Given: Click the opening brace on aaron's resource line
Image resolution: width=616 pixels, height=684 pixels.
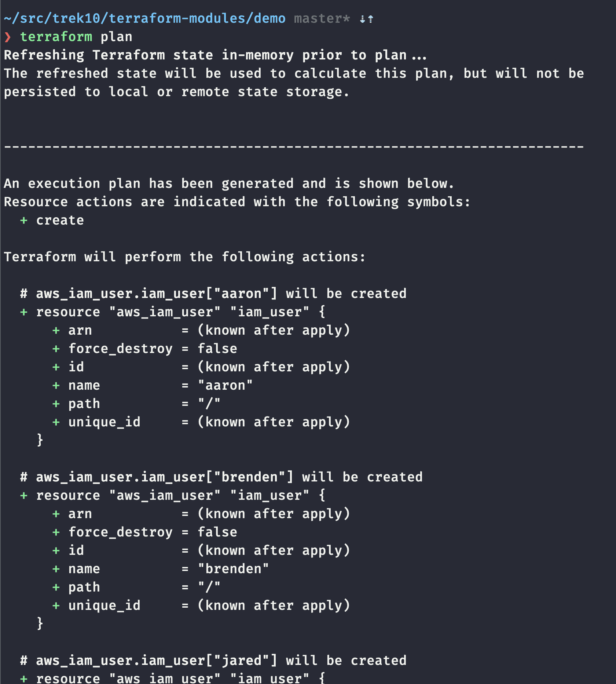Looking at the screenshot, I should (x=322, y=312).
